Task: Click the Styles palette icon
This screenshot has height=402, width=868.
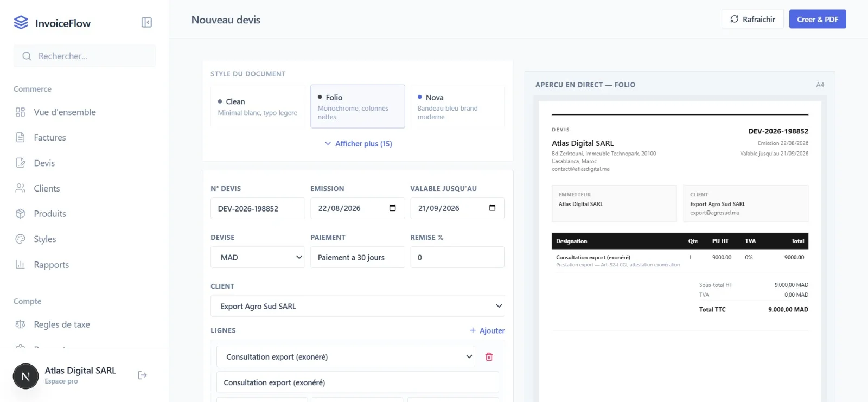Action: point(21,239)
